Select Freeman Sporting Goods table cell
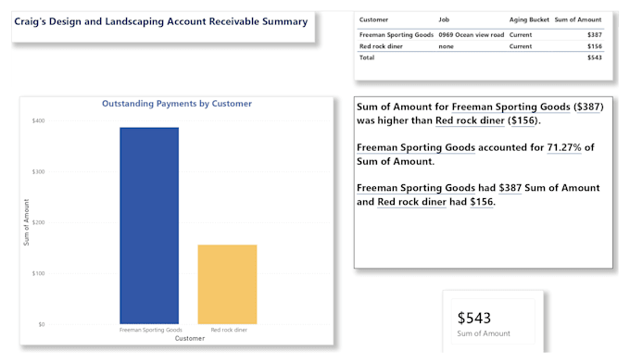 coord(397,35)
